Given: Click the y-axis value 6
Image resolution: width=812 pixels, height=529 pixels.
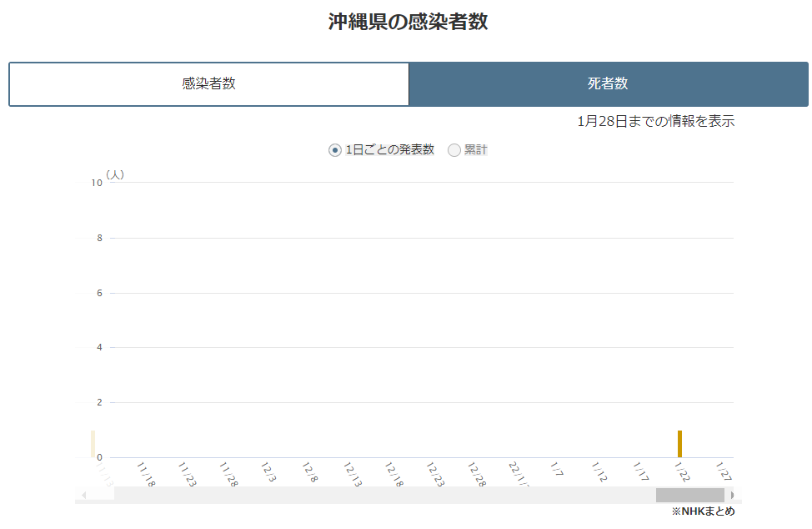Looking at the screenshot, I should click(99, 293).
